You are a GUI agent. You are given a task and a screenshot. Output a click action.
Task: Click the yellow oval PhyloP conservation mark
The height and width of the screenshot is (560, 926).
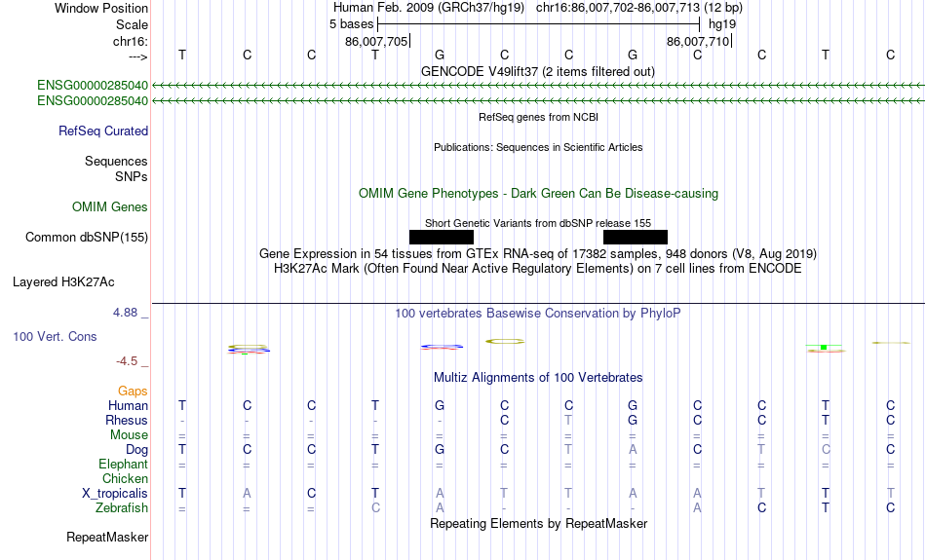(x=505, y=341)
